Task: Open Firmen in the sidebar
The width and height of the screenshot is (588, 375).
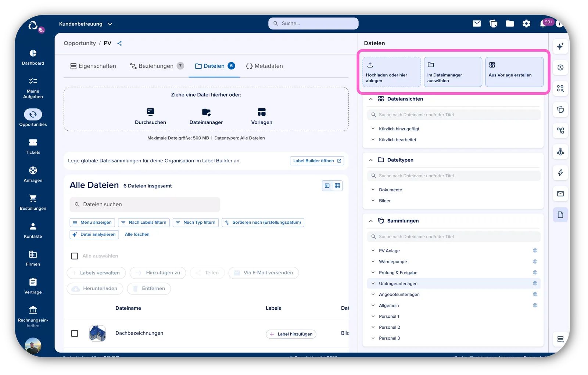Action: (33, 258)
